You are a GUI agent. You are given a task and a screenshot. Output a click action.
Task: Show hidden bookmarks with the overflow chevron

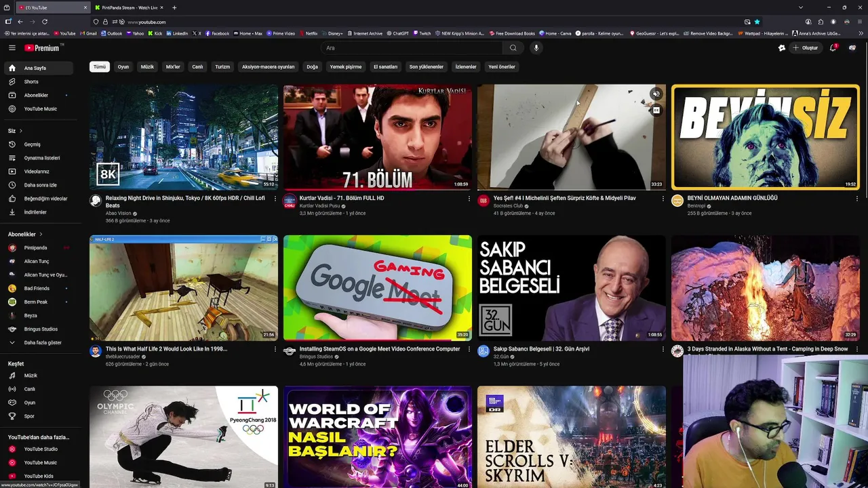click(863, 33)
